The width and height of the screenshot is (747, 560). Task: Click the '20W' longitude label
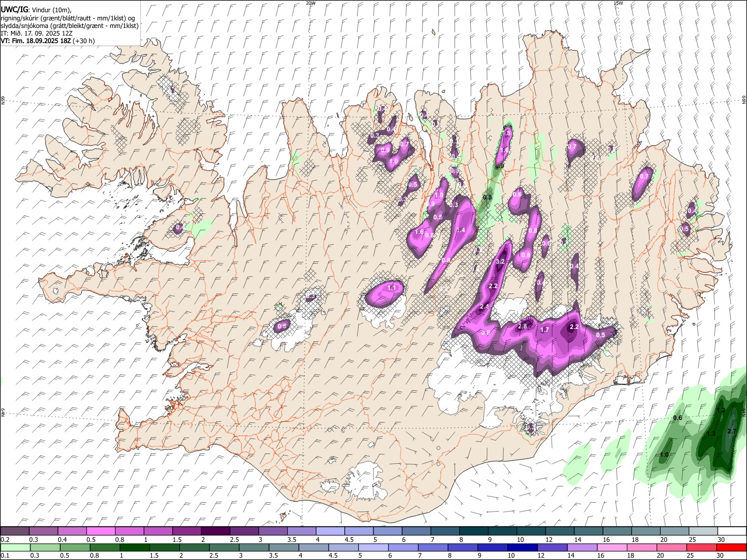(x=310, y=3)
